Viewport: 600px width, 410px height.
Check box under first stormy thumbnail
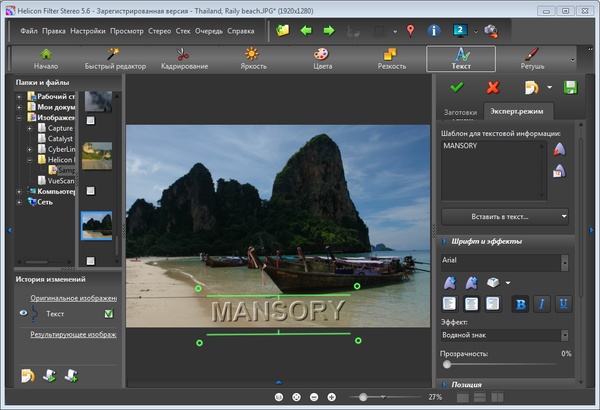click(90, 121)
